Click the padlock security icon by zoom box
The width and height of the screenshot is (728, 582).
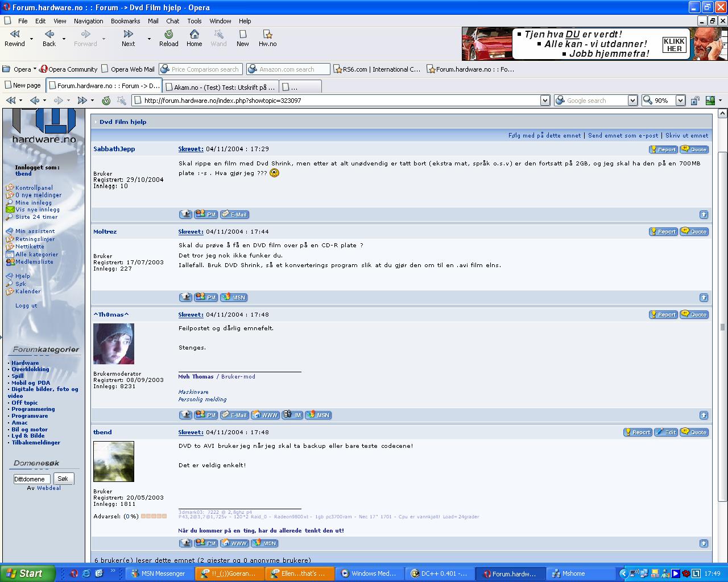click(x=695, y=101)
